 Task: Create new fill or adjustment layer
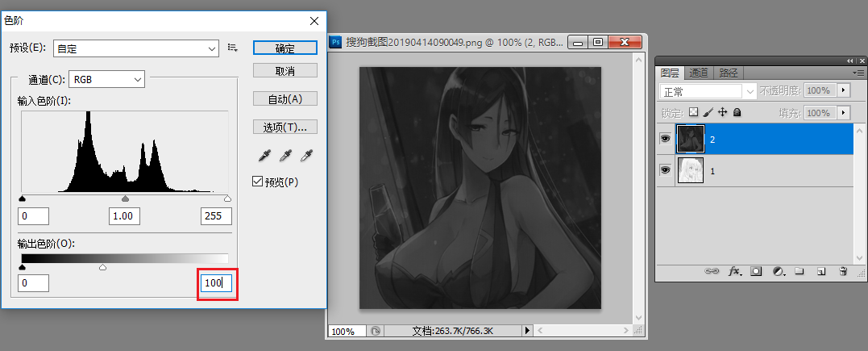coord(779,271)
